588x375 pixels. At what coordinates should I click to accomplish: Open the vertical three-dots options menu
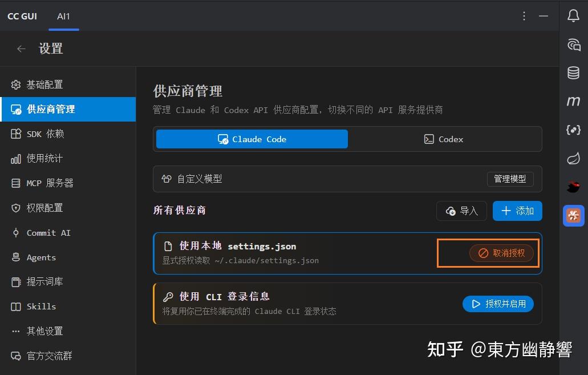click(524, 16)
